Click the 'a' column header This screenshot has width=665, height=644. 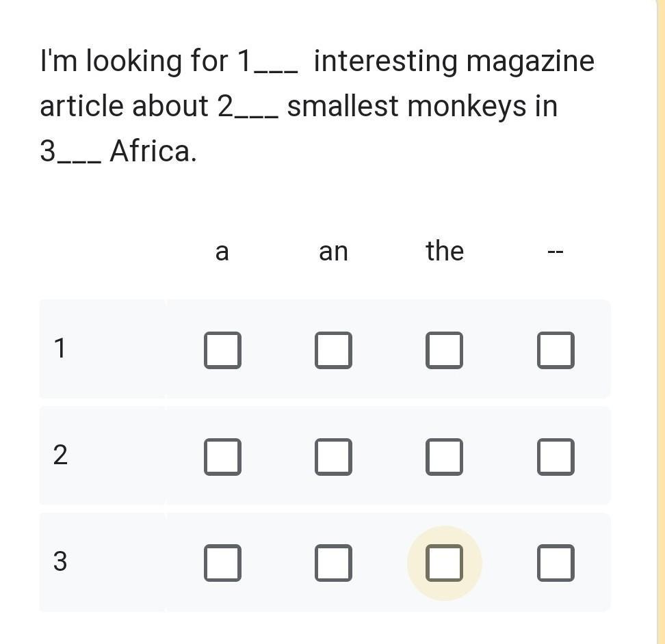(x=222, y=252)
